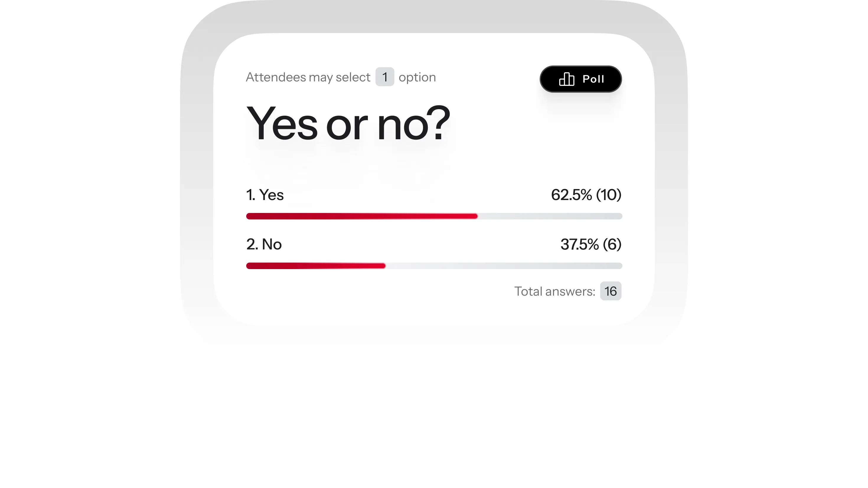The image size is (868, 488).
Task: Click the word "option" after the badge
Action: 417,77
